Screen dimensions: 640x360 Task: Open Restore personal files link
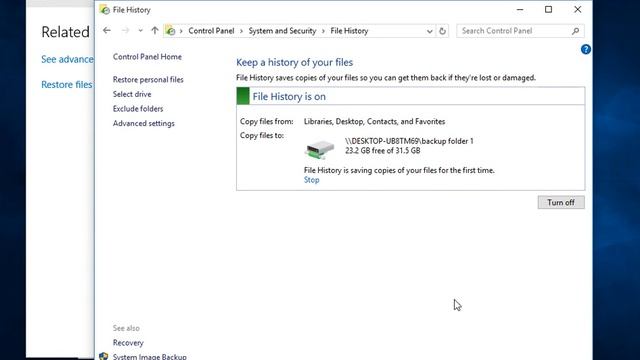point(148,80)
